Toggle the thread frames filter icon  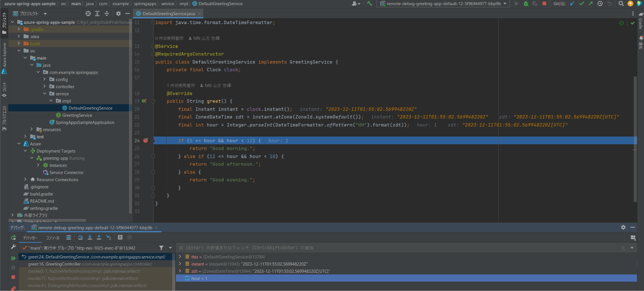click(x=161, y=248)
